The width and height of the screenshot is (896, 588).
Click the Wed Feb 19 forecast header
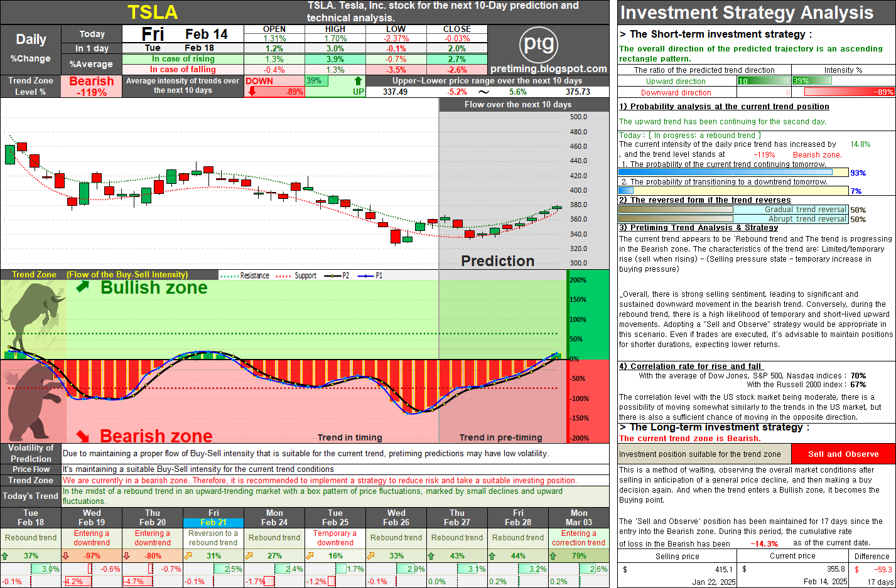click(x=92, y=518)
